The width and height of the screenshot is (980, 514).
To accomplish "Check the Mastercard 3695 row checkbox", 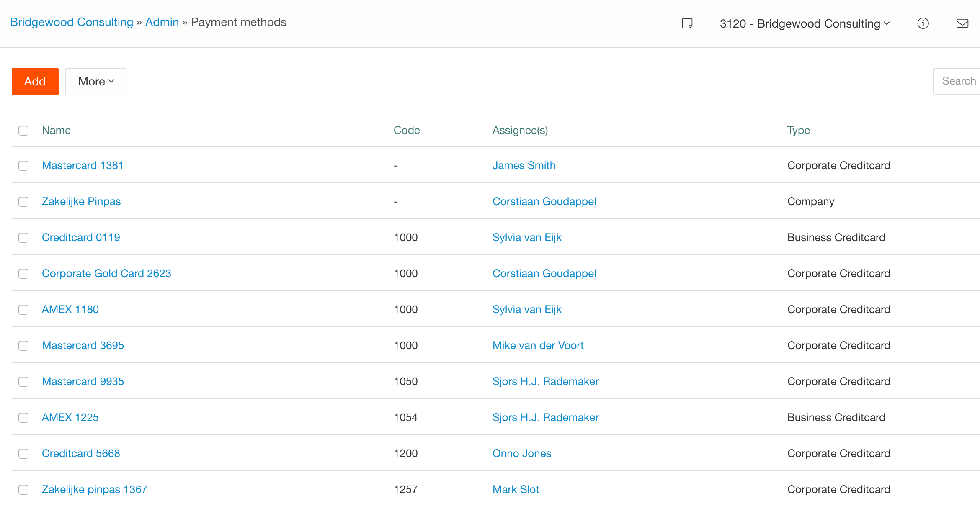I will [x=23, y=346].
